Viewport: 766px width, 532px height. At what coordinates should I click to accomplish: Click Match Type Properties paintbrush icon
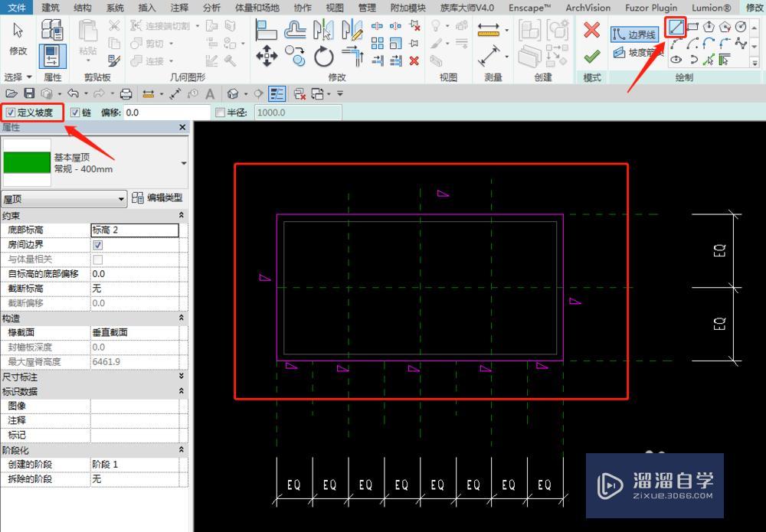114,60
